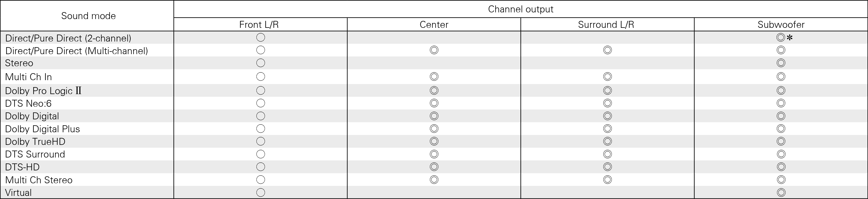Select the Subwoofer column header
The width and height of the screenshot is (868, 199).
point(781,25)
